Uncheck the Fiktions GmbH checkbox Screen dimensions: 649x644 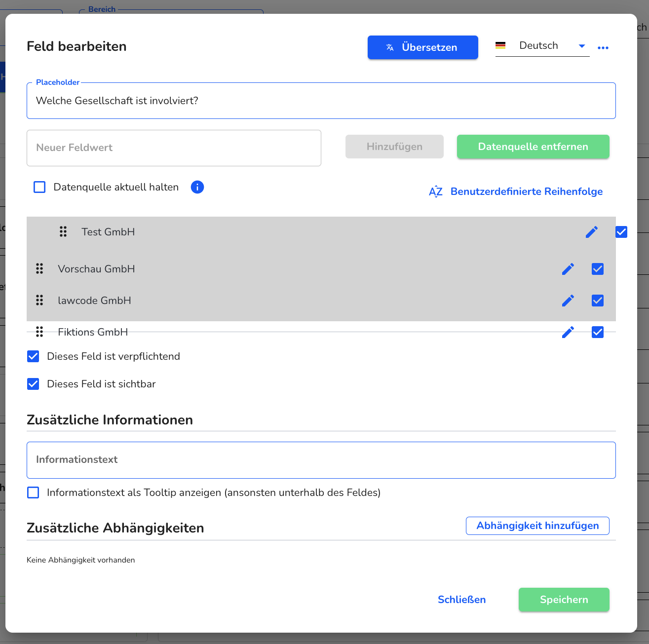tap(598, 332)
